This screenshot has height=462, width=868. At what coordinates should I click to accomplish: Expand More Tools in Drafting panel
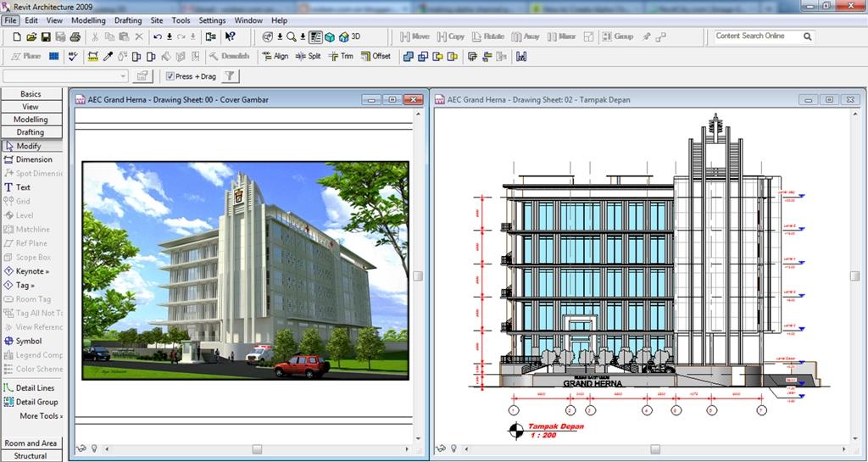tap(41, 416)
